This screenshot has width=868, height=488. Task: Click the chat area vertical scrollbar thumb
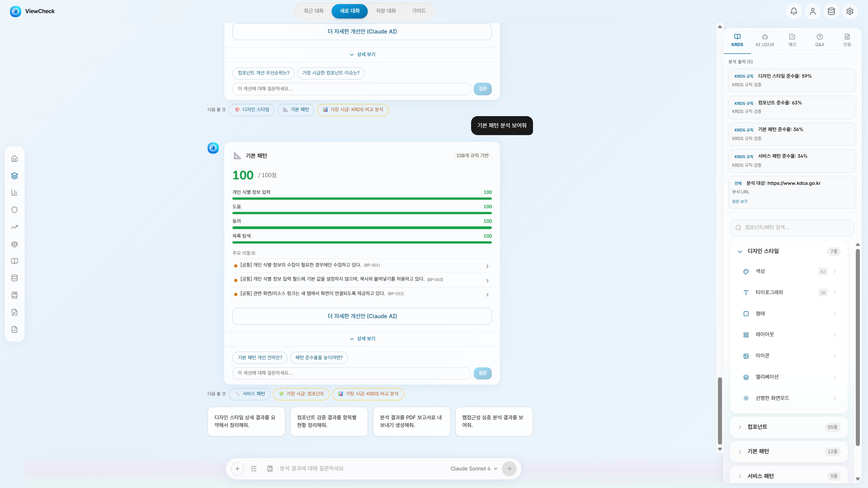pos(720,411)
